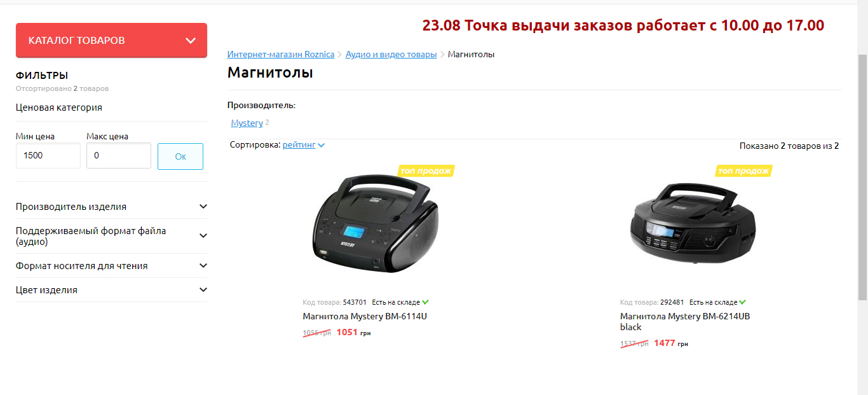Image resolution: width=868 pixels, height=395 pixels.
Task: Click the sort arrow icon next to рейтинг
Action: click(x=322, y=146)
